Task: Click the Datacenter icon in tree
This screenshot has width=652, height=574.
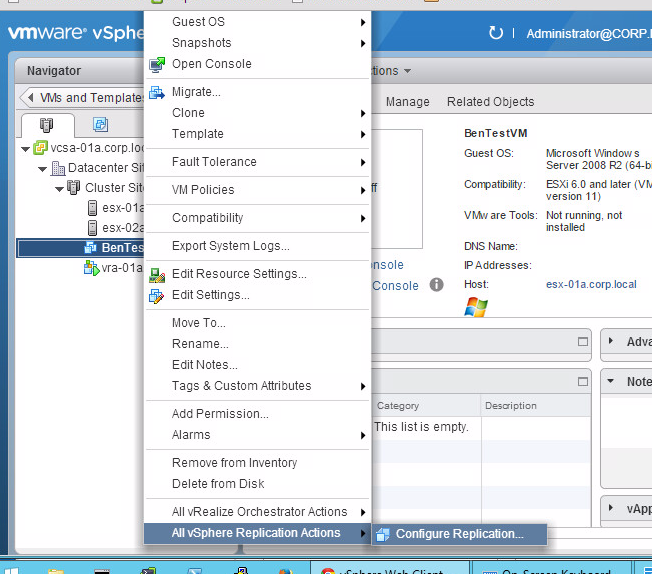Action: pos(58,168)
